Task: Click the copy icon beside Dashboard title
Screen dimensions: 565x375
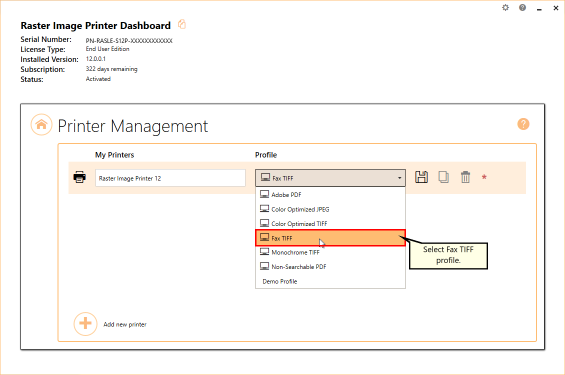Action: [182, 24]
